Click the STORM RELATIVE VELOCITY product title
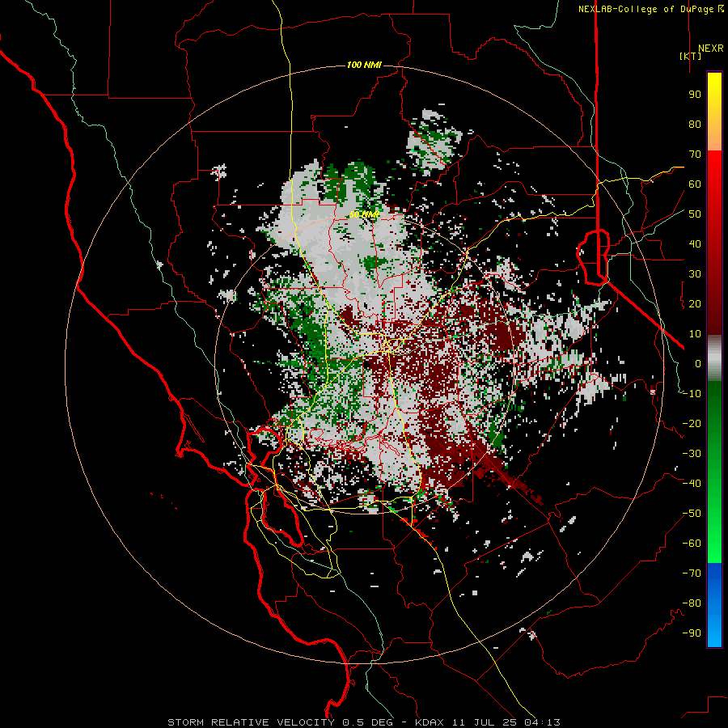Image resolution: width=728 pixels, height=728 pixels. pyautogui.click(x=252, y=722)
